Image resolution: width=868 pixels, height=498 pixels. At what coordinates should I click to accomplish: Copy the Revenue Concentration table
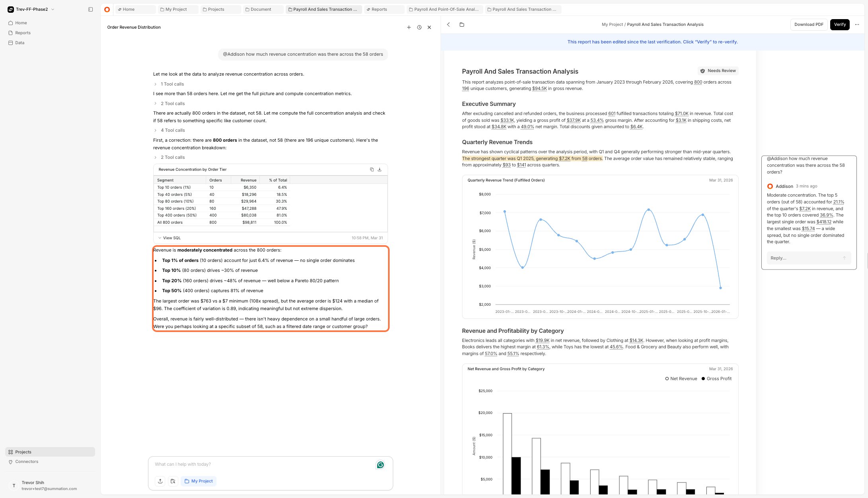point(372,170)
